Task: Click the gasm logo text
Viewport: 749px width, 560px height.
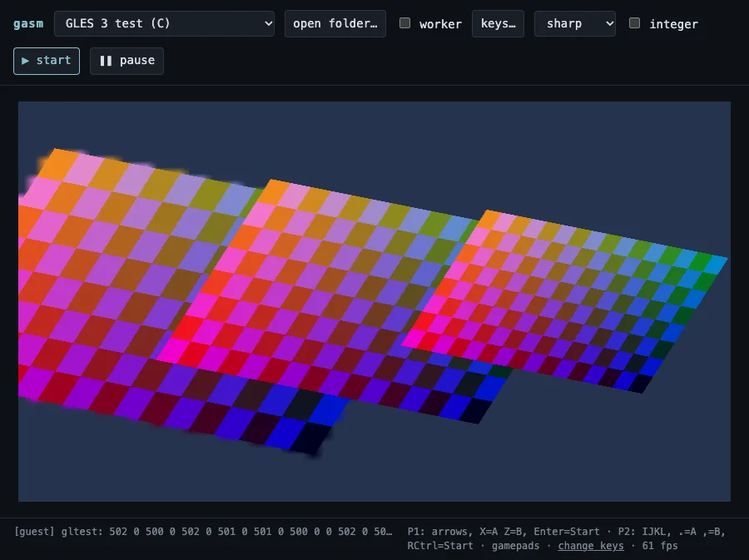Action: [x=28, y=23]
